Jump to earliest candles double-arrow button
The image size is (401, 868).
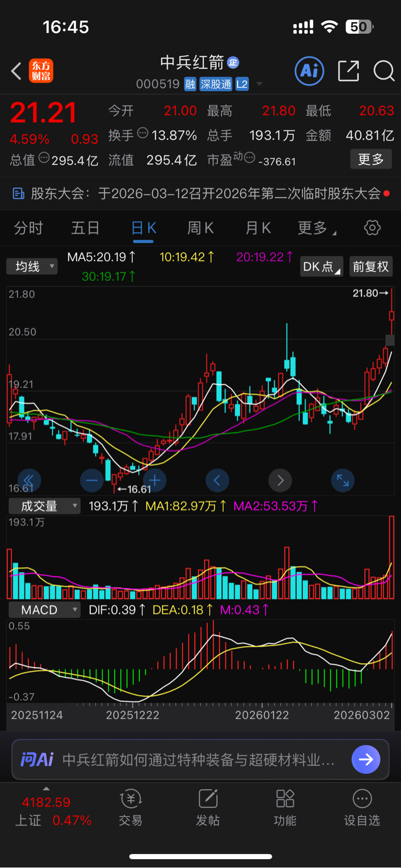(29, 480)
